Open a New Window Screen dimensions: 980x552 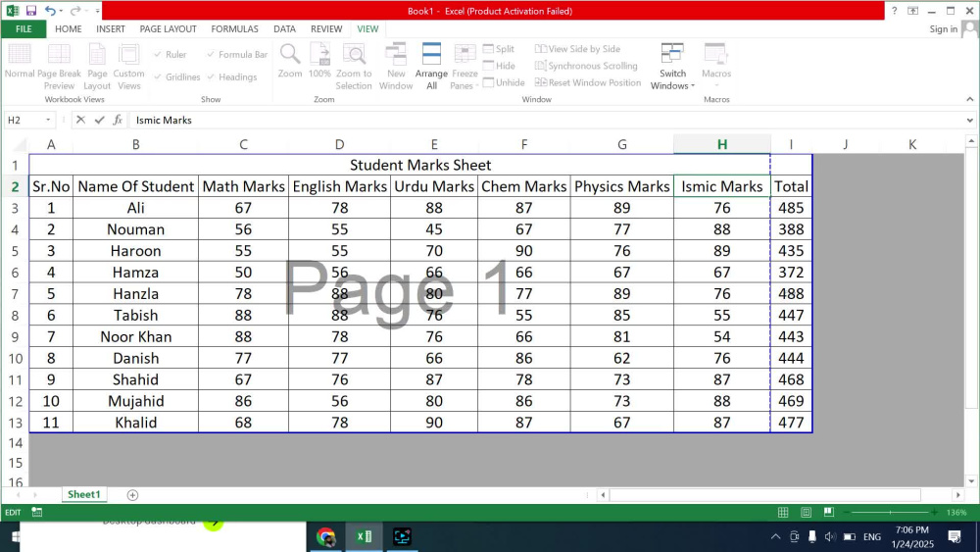(x=396, y=67)
